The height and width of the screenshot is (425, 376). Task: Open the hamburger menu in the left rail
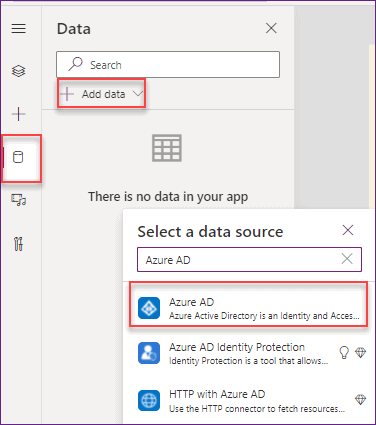coord(19,28)
